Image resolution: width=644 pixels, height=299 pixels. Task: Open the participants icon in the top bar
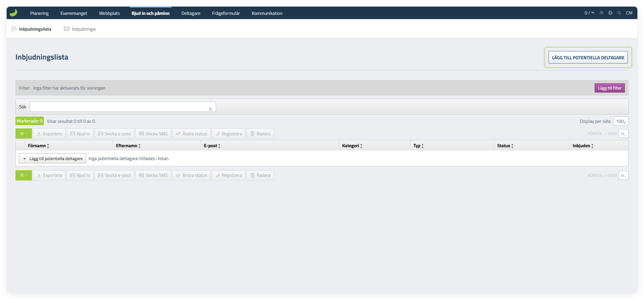(x=602, y=13)
